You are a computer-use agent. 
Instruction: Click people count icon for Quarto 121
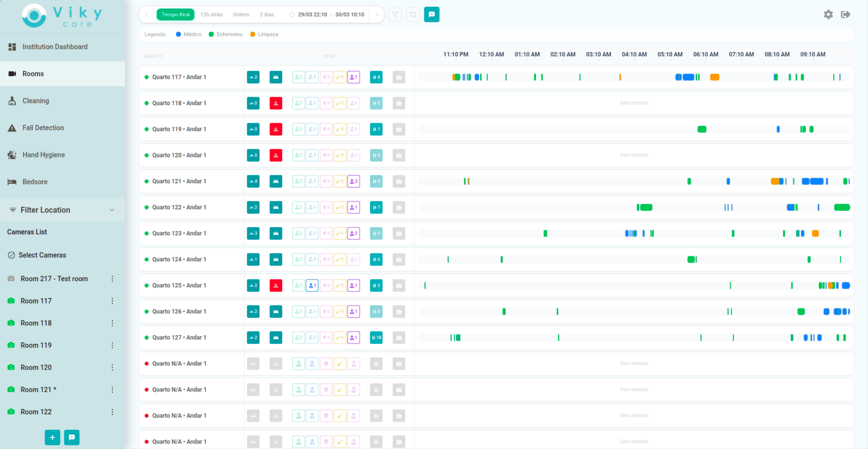[x=253, y=181]
